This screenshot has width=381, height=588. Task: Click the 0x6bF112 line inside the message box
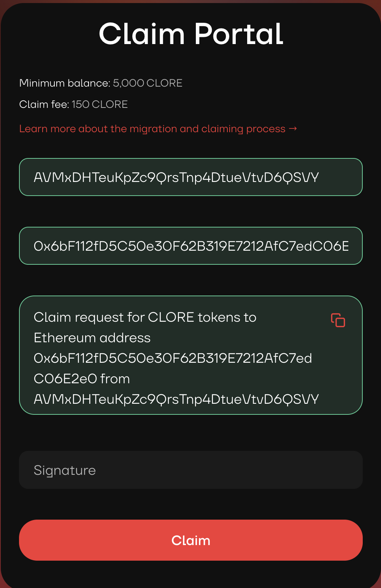click(173, 358)
